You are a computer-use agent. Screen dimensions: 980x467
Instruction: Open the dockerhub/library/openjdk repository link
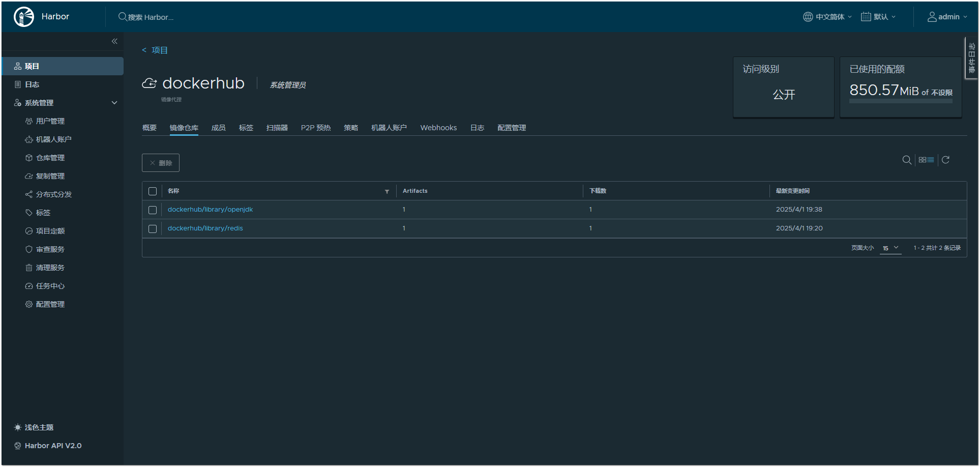210,210
